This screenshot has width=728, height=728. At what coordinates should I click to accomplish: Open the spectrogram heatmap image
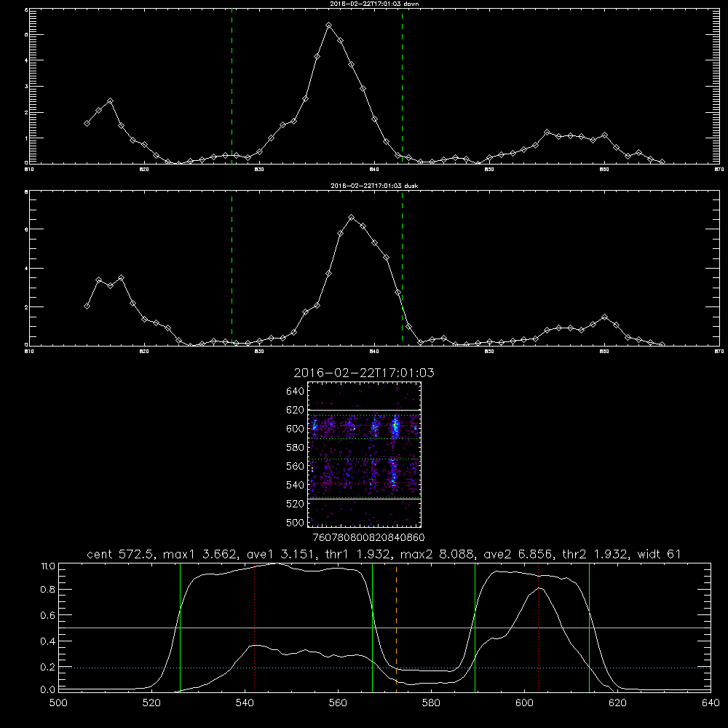pos(364,454)
